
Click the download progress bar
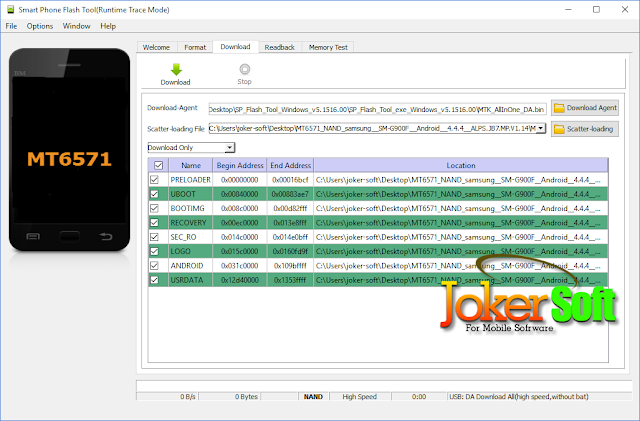[384, 386]
